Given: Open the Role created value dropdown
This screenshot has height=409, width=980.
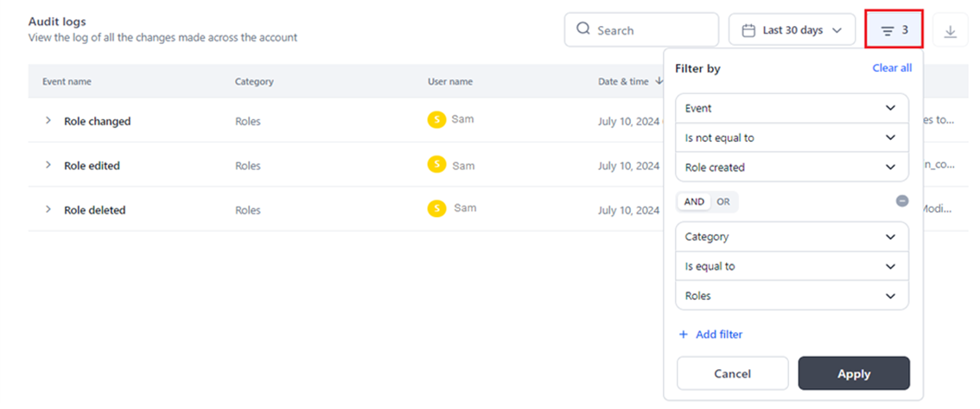Looking at the screenshot, I should (x=791, y=167).
